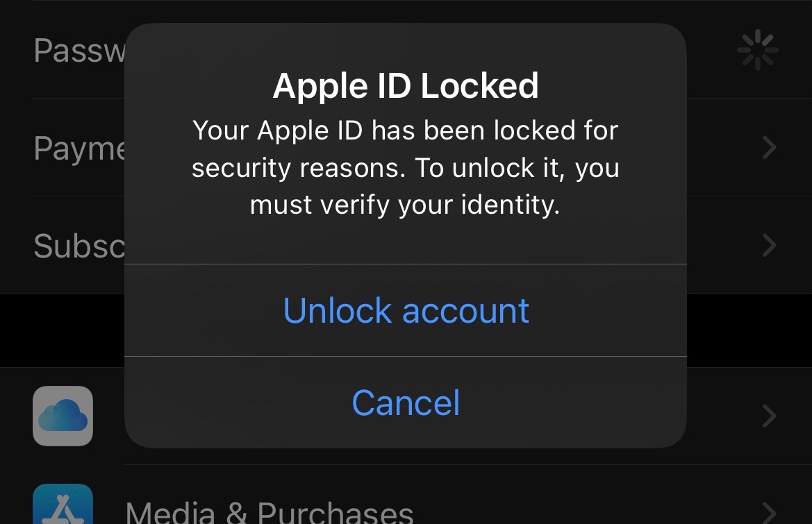Select the Media & Purchases label
The width and height of the screenshot is (812, 524).
coord(270,512)
